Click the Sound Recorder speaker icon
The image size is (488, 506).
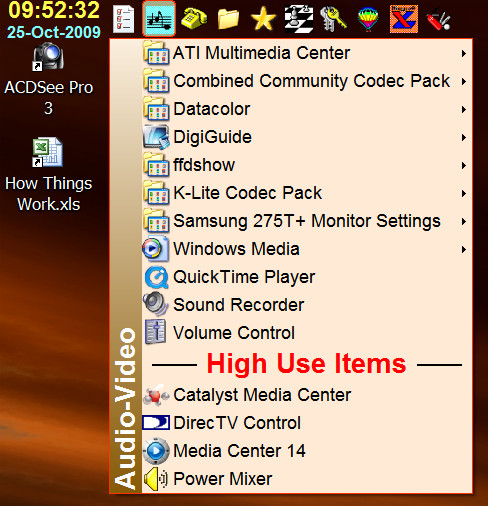(x=155, y=304)
